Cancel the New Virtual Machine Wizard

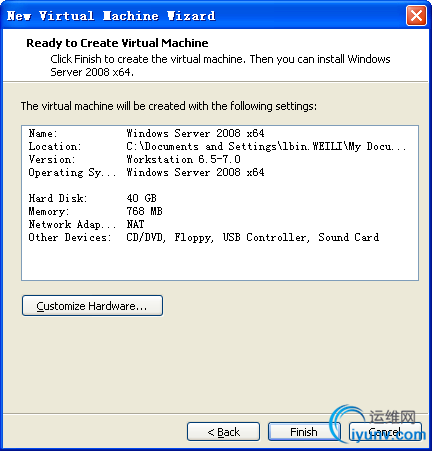pos(385,432)
